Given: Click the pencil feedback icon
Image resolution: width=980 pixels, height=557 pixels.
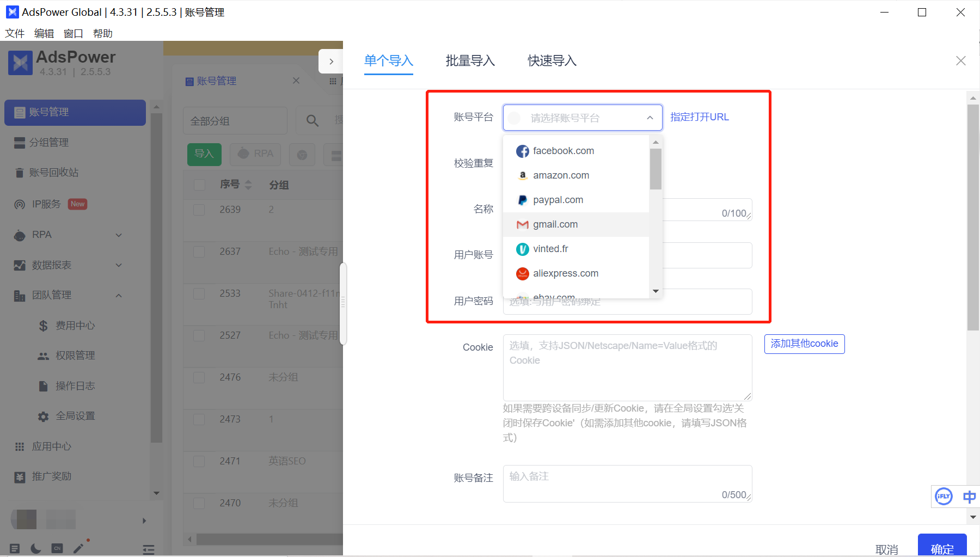Looking at the screenshot, I should point(79,548).
